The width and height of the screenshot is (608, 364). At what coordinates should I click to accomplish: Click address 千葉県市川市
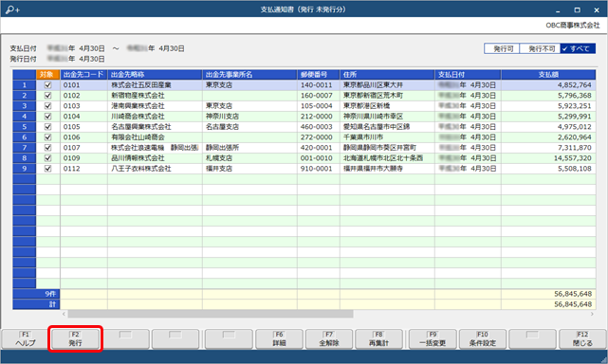[387, 137]
